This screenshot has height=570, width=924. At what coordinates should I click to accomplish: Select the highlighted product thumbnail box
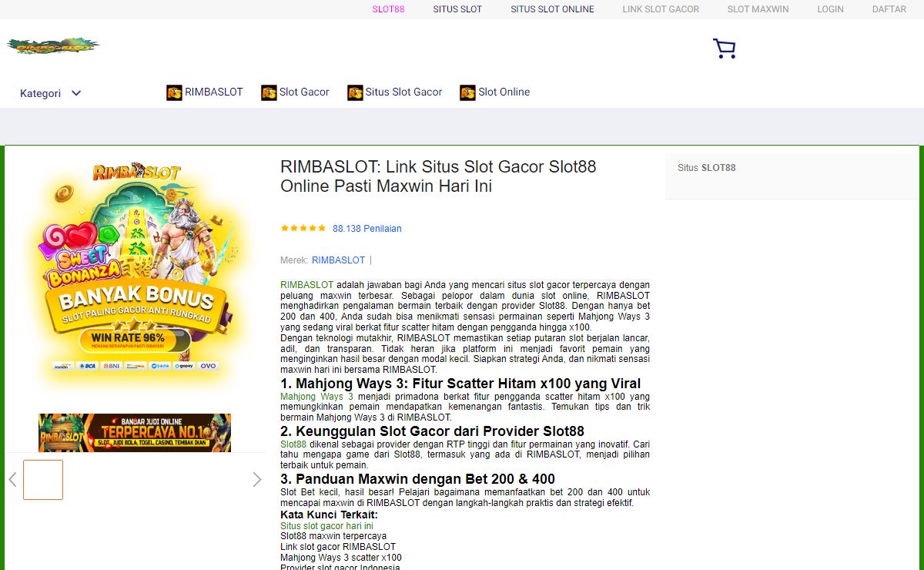pyautogui.click(x=43, y=480)
